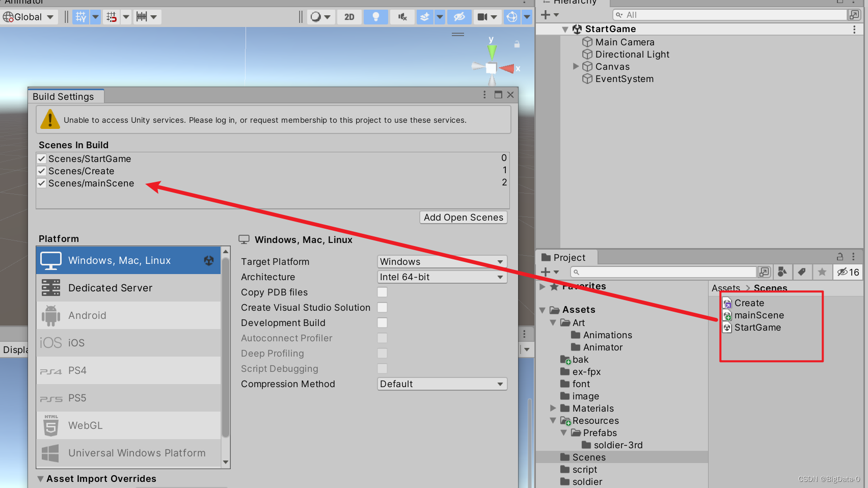
Task: Expand the Canvas object in Hierarchy
Action: [576, 66]
